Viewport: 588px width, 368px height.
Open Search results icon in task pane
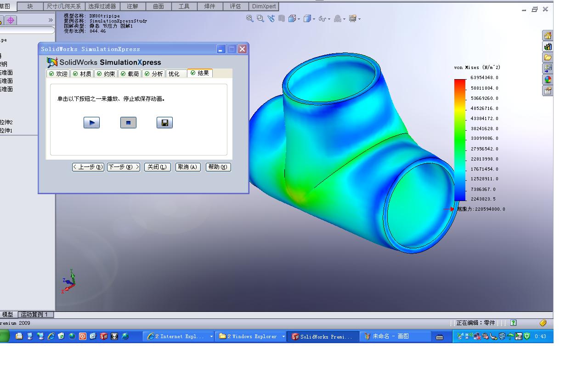click(x=548, y=69)
